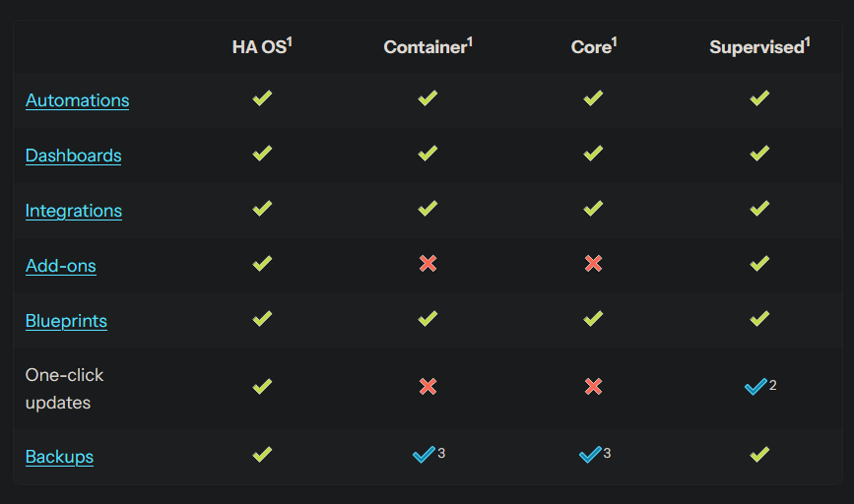Click blue checkmark for Backups under Container

click(424, 455)
